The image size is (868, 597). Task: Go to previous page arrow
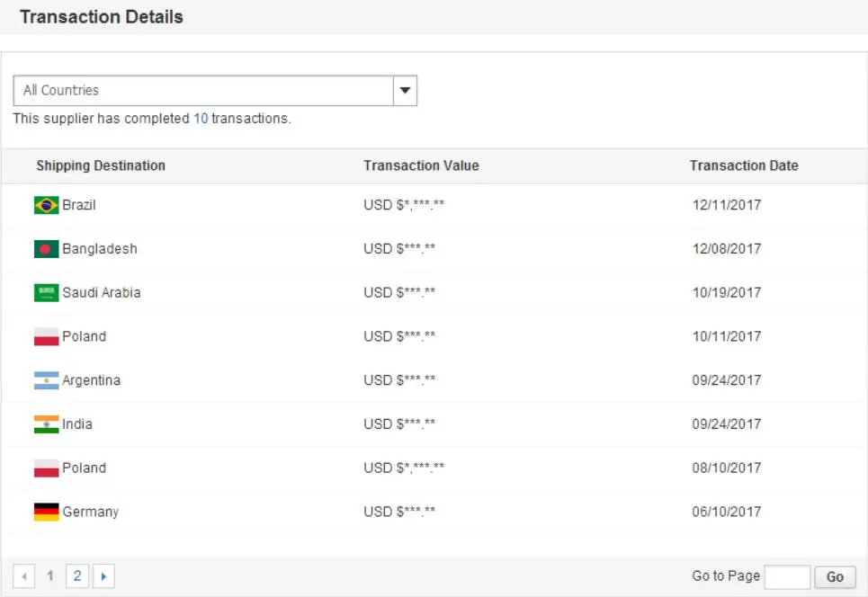[24, 576]
